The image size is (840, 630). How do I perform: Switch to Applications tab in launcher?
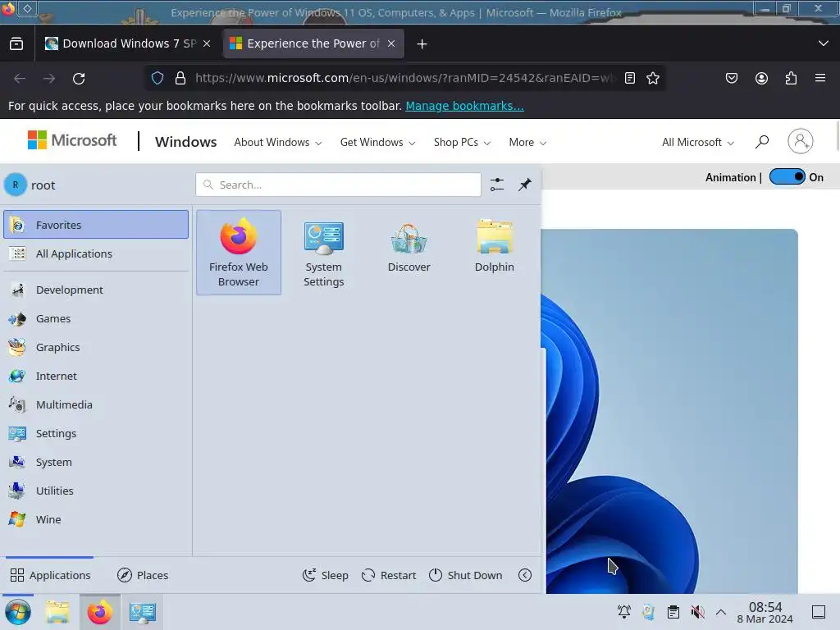[50, 575]
